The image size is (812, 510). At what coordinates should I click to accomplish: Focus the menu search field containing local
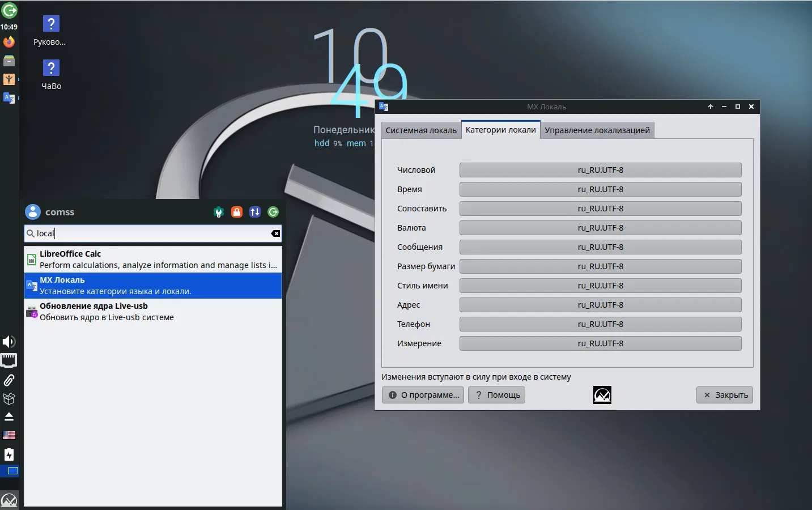coord(153,233)
